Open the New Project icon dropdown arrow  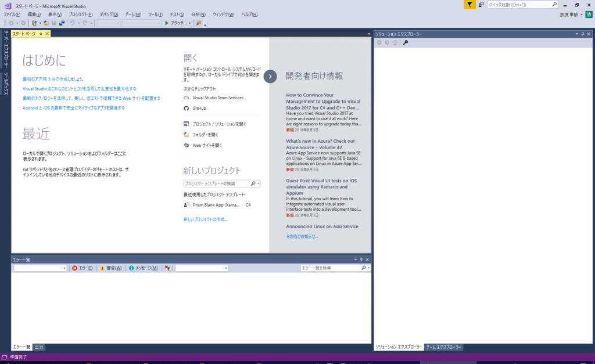click(x=40, y=23)
